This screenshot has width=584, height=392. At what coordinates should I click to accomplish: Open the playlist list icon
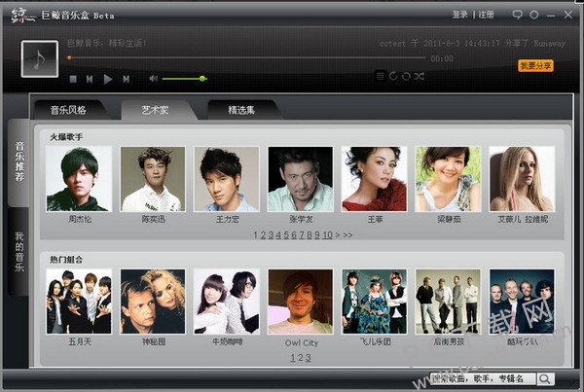coord(380,76)
